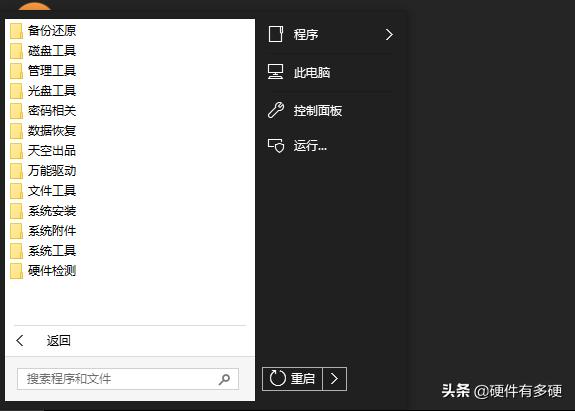Click the folder icon for 文件工具
The width and height of the screenshot is (575, 411).
pyautogui.click(x=17, y=191)
